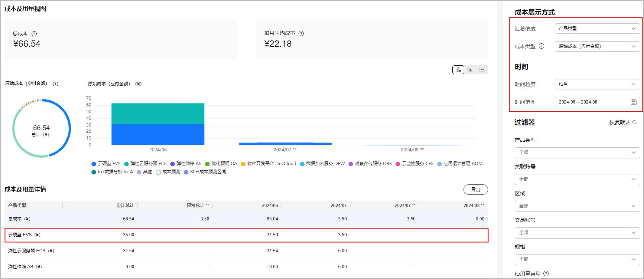Switch to the grouped bar chart view
Viewport: 644px width, 279px height.
coord(470,70)
